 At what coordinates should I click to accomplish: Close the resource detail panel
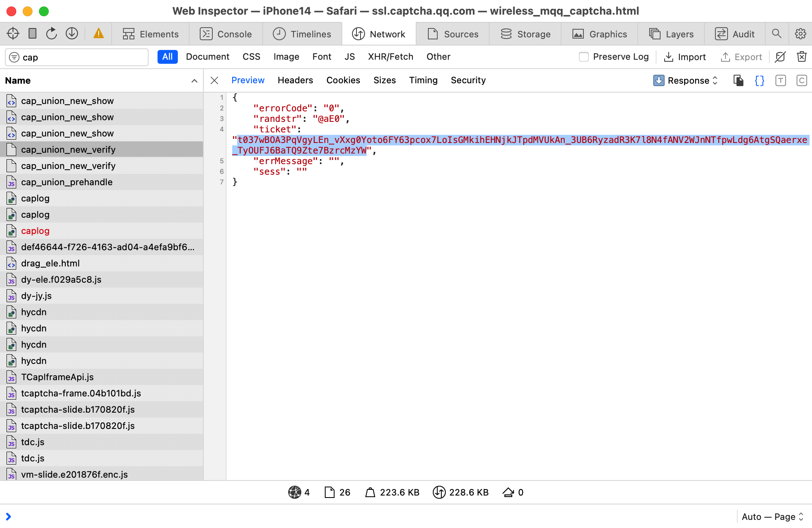pos(214,80)
